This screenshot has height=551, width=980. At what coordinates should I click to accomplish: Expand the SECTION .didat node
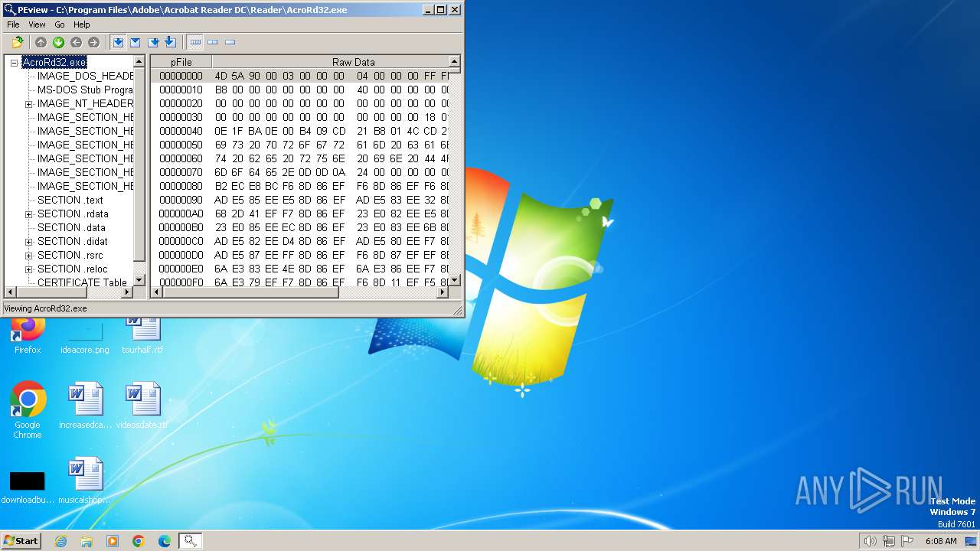pyautogui.click(x=28, y=242)
